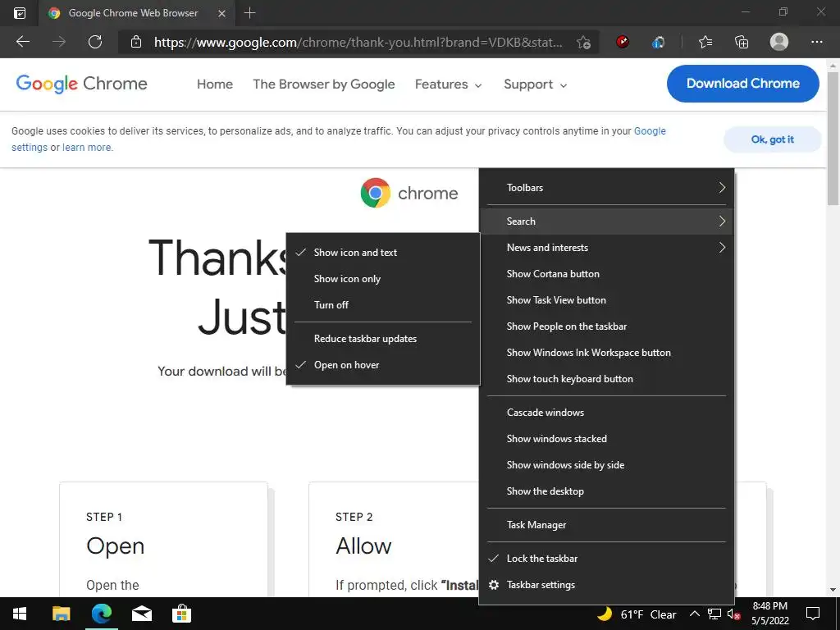Click the Download Chrome button
The image size is (840, 630).
pyautogui.click(x=742, y=84)
